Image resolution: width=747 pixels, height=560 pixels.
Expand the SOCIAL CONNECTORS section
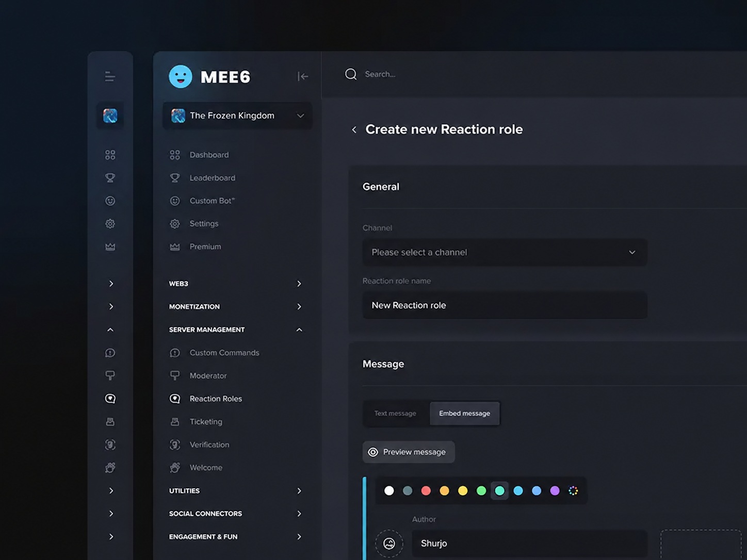click(236, 514)
